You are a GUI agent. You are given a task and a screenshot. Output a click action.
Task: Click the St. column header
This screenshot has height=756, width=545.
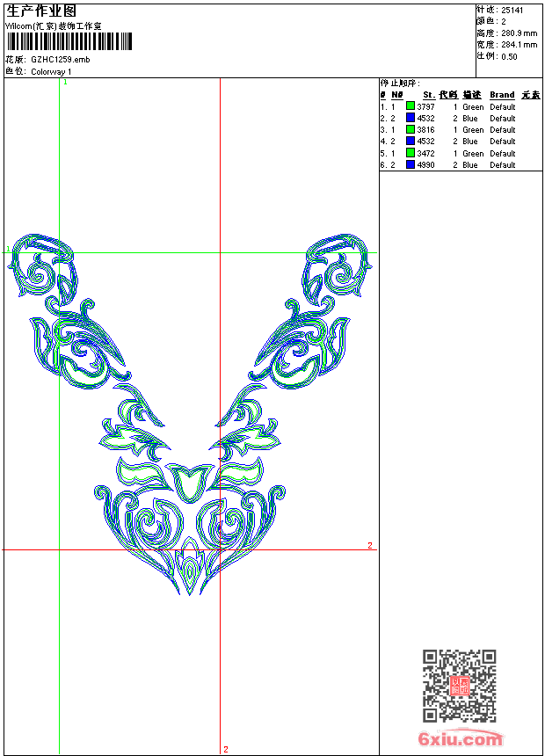tap(429, 95)
